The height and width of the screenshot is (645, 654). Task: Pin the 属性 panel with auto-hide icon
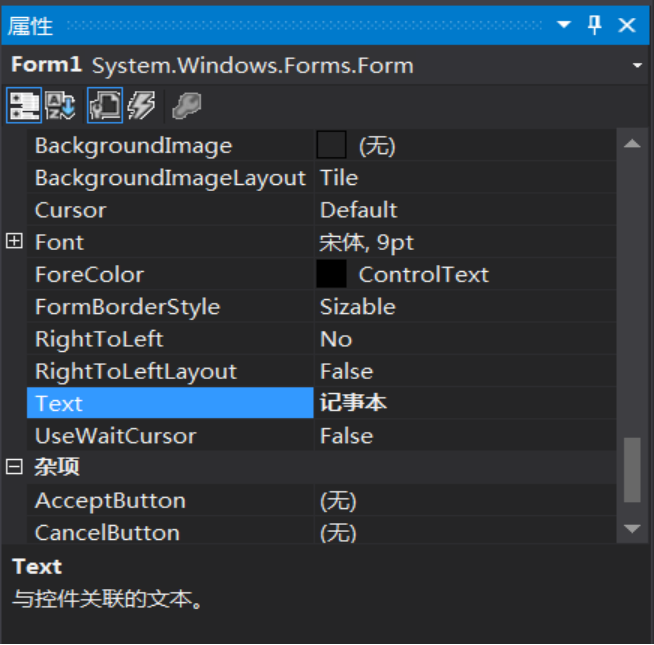tap(595, 25)
